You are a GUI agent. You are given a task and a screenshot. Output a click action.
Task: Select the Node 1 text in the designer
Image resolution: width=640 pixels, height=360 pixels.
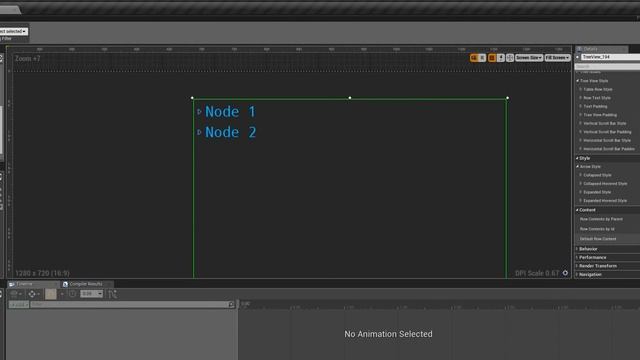tap(230, 111)
